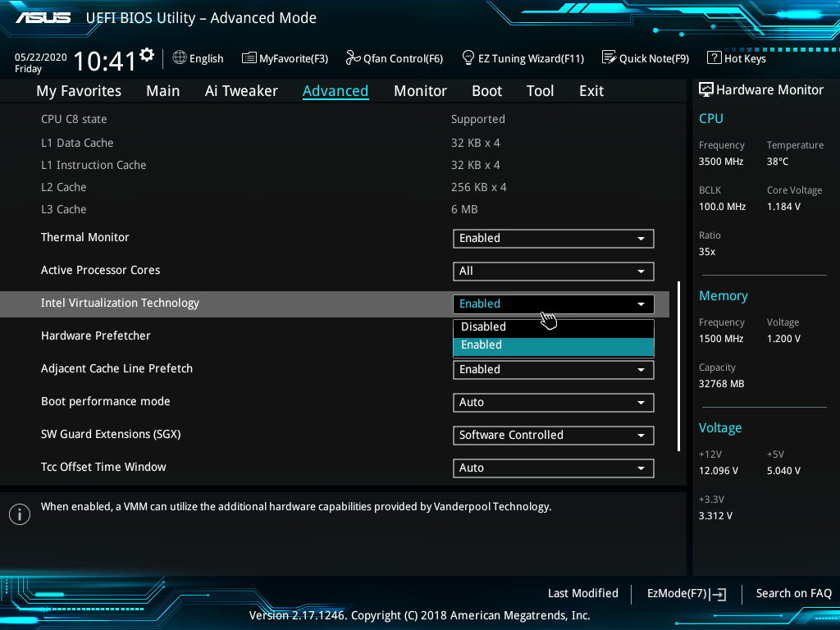Expand the Thermal Monitor dropdown
Viewport: 840px width, 630px height.
[x=553, y=239]
